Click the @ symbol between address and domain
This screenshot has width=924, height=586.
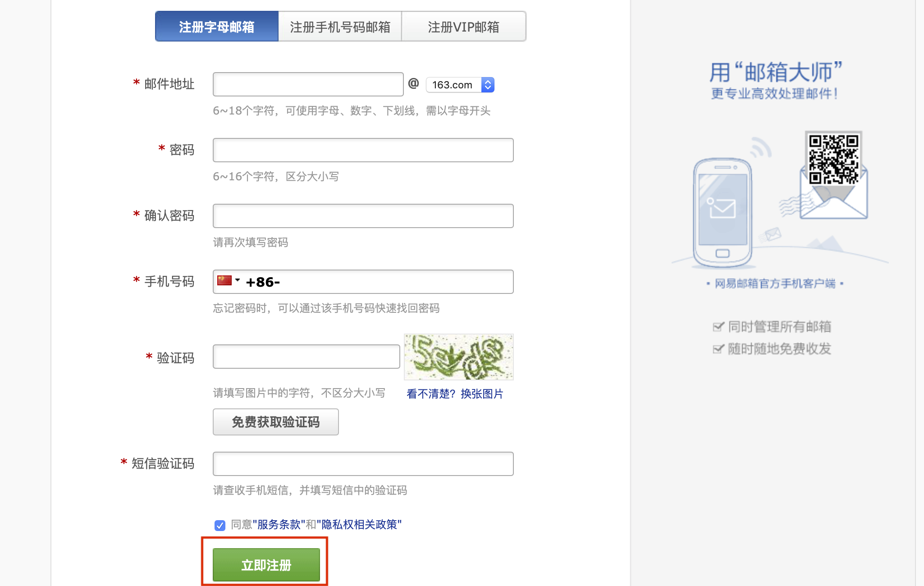point(413,84)
